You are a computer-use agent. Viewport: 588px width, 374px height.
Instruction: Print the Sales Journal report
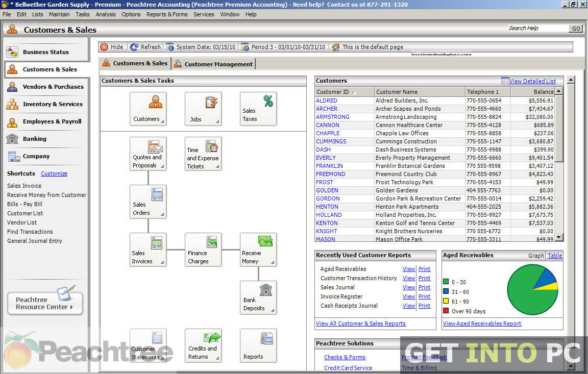(425, 287)
